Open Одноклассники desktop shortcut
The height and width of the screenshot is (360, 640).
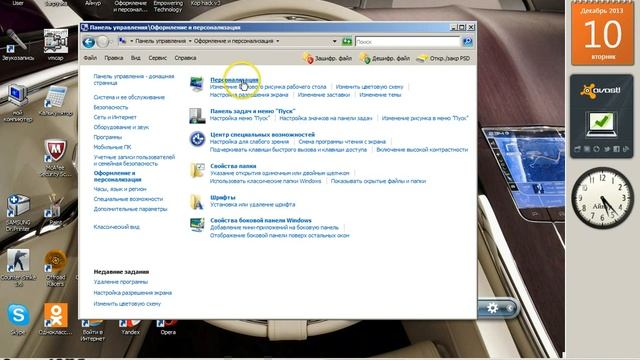[x=56, y=319]
